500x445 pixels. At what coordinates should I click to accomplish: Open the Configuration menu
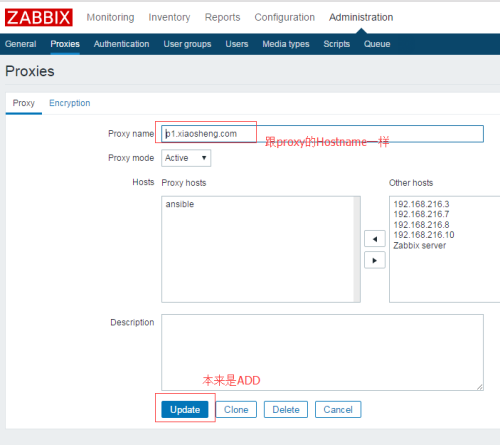285,17
